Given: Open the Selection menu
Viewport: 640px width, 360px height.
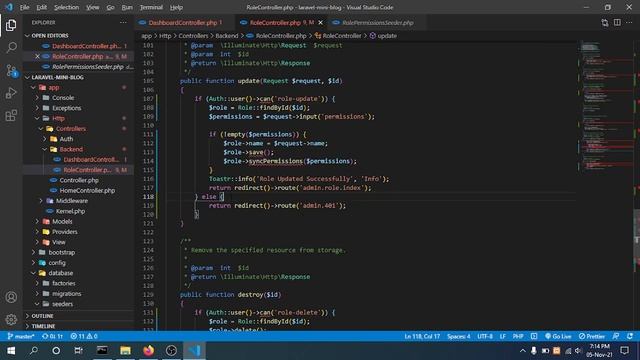Looking at the screenshot, I should 66,7.
